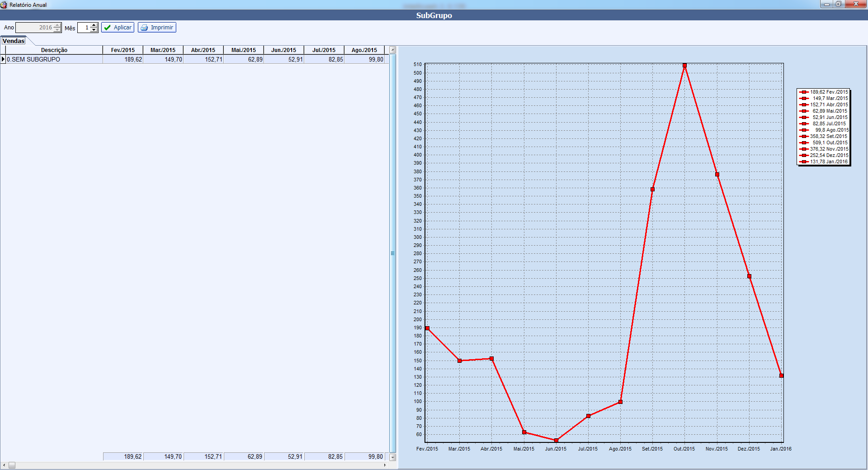Screen dimensions: 868x470
Task: Click the Ago./2015 column header
Action: coord(364,50)
